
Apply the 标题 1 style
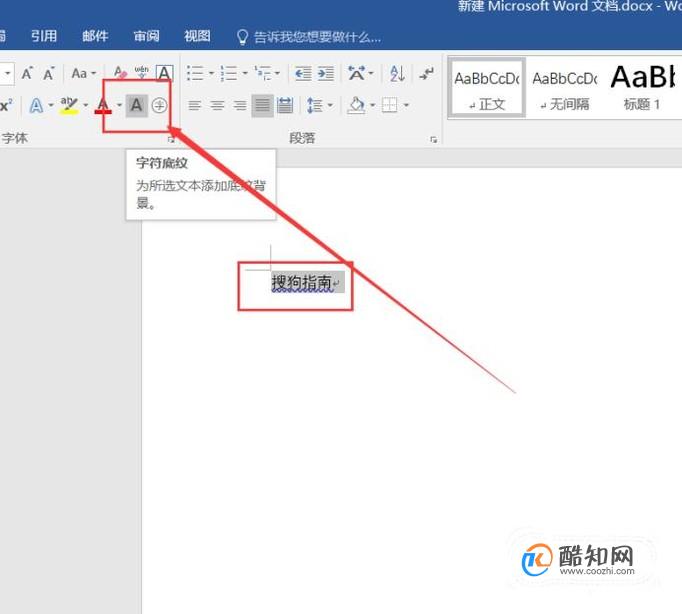[x=642, y=88]
